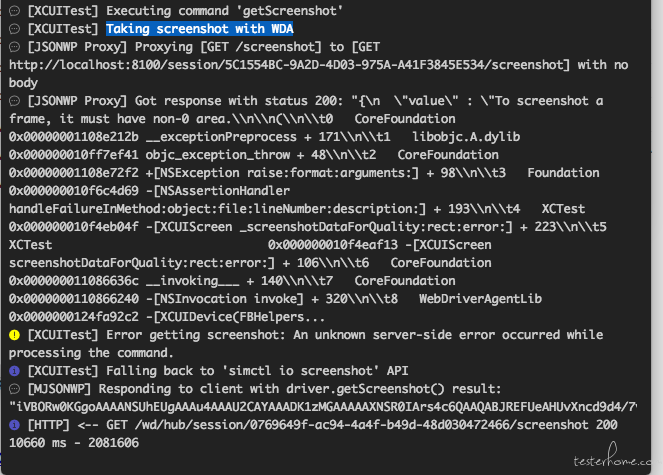Click the text 'Falling back to simctl io screenshot API'
This screenshot has height=475, width=663.
257,371
